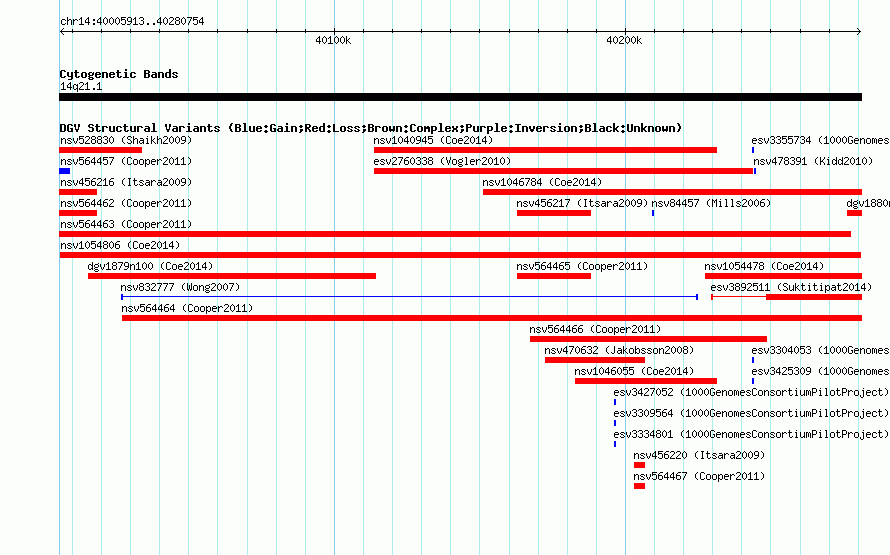Click nsv478391 (Kidd2010) label
The image size is (890, 555).
tap(813, 161)
